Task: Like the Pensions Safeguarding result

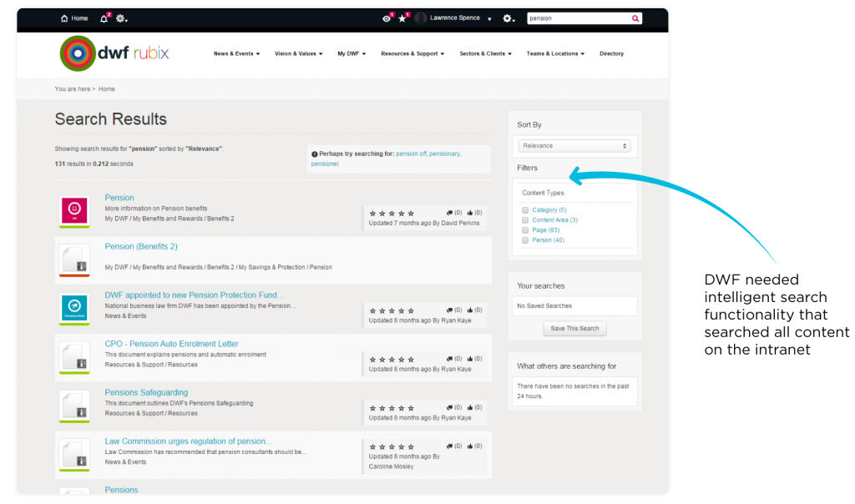Action: pyautogui.click(x=470, y=407)
